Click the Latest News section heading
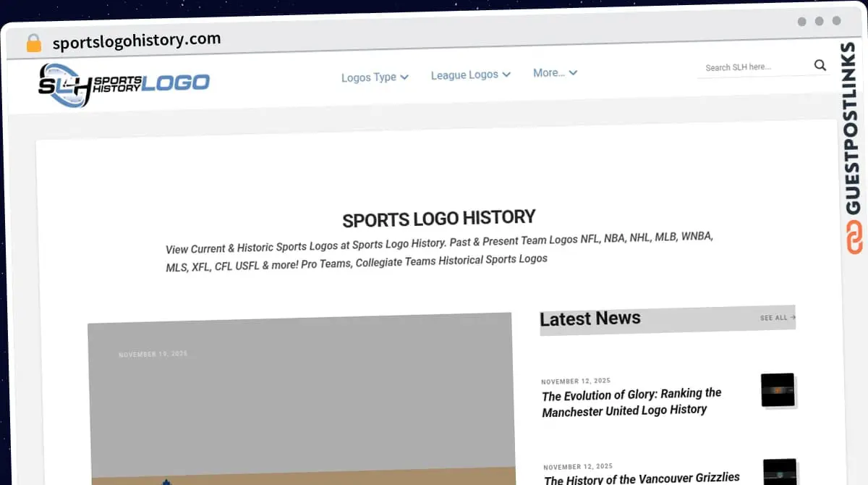Viewport: 868px width, 485px height. coord(590,319)
